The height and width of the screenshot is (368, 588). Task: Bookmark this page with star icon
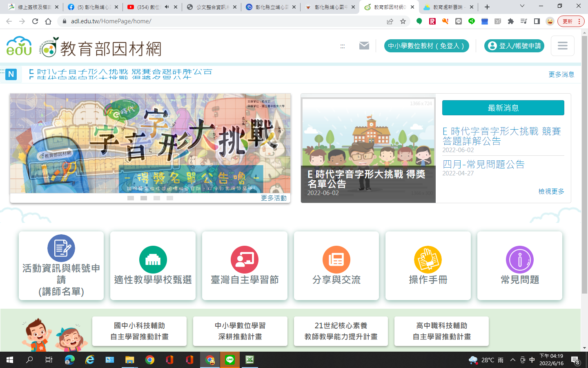tap(403, 21)
